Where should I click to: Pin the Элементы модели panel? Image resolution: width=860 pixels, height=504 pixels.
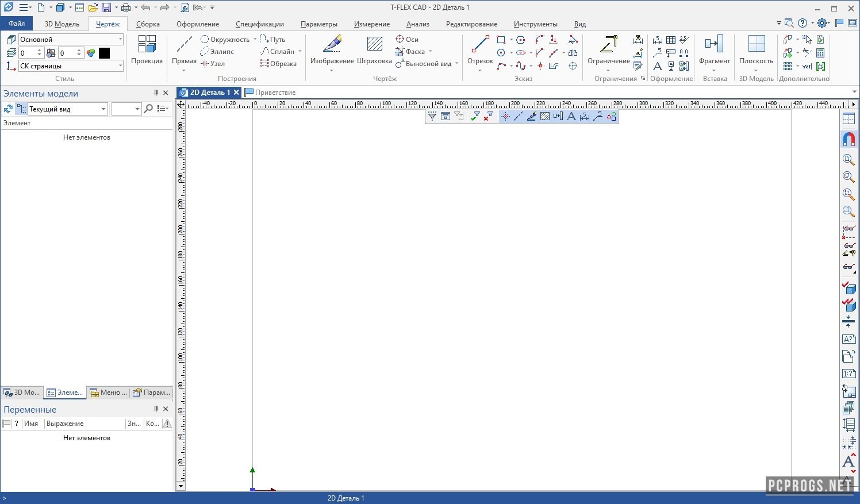[x=156, y=93]
